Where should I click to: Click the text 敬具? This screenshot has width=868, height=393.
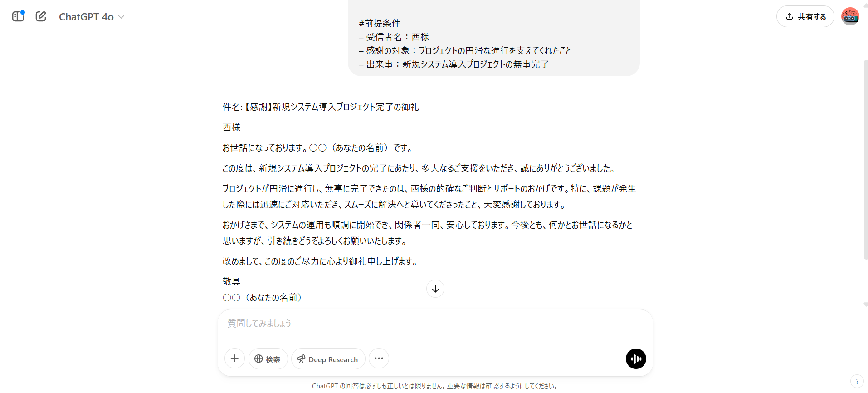pyautogui.click(x=231, y=281)
